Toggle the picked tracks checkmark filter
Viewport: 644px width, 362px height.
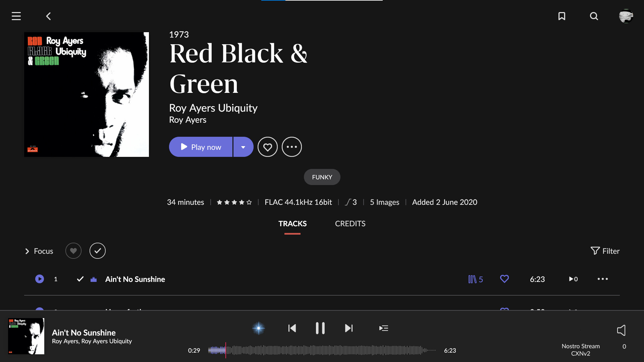pos(98,251)
